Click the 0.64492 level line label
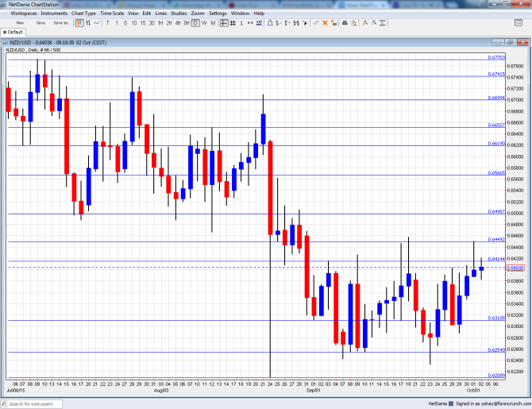Viewport: 532px width, 409px height. (496, 239)
